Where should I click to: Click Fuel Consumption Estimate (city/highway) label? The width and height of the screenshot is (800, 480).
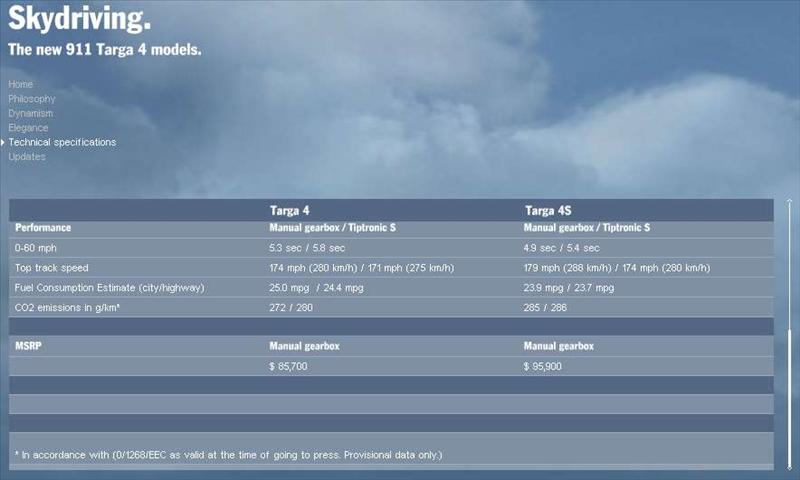pos(109,288)
